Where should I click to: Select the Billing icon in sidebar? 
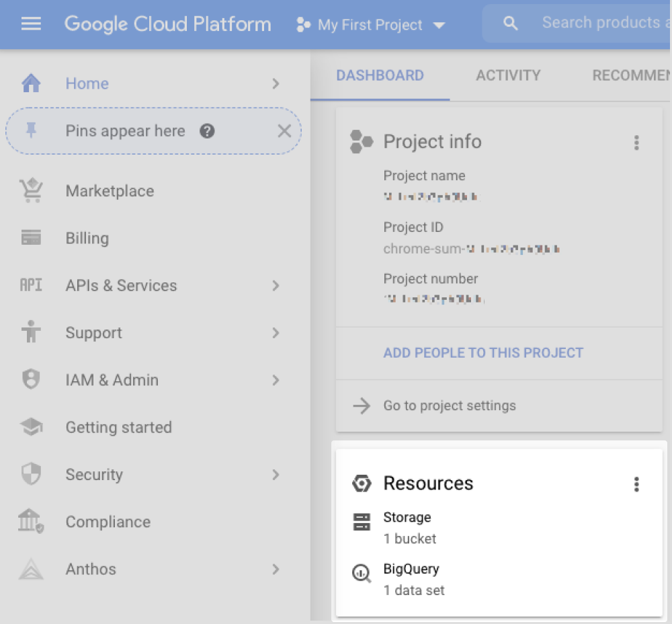(x=31, y=237)
